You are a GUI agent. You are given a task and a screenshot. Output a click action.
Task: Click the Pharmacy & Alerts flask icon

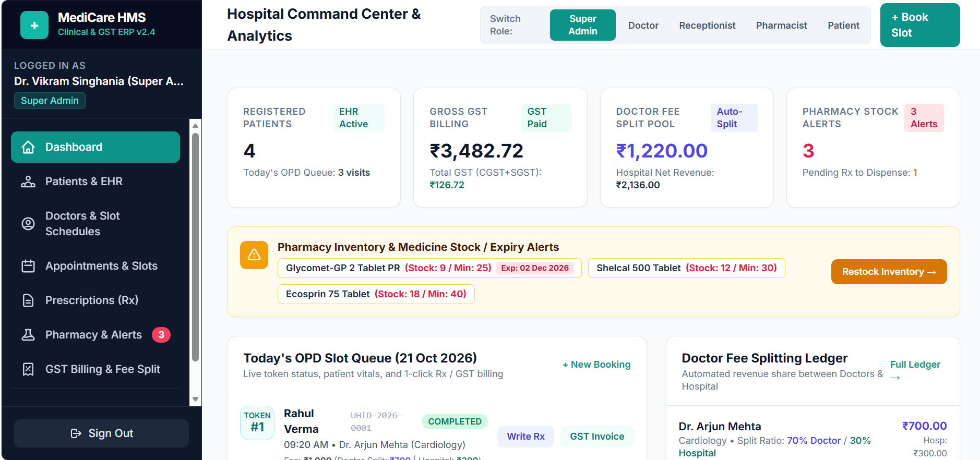coord(28,335)
